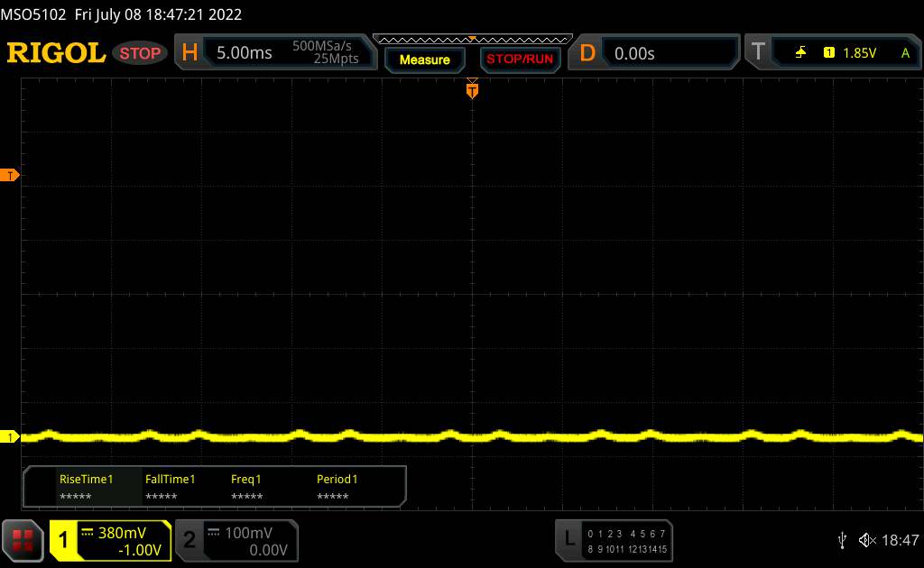Toggle acquisition with the STOP/RUN button

(x=519, y=60)
